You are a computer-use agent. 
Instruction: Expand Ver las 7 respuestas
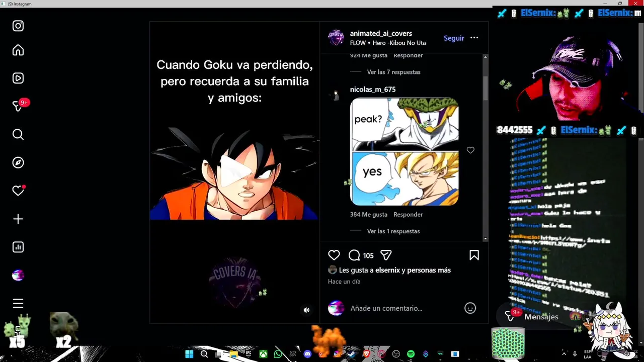point(393,72)
